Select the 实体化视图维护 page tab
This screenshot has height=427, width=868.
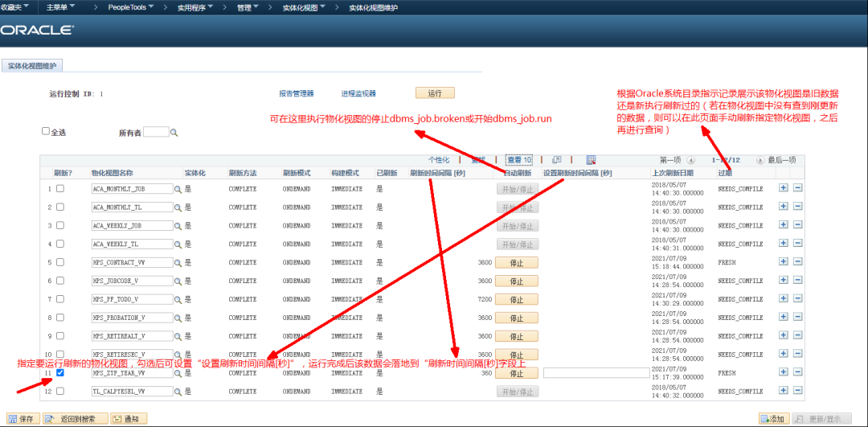pos(33,65)
